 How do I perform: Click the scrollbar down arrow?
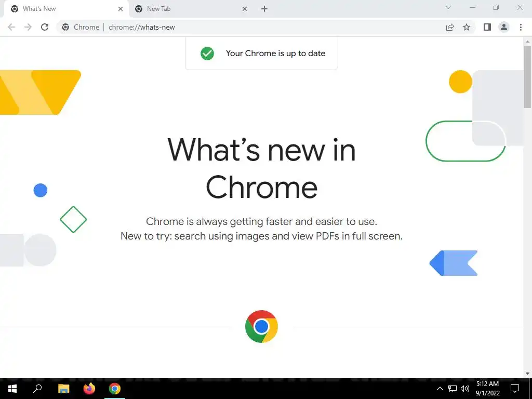pyautogui.click(x=527, y=374)
